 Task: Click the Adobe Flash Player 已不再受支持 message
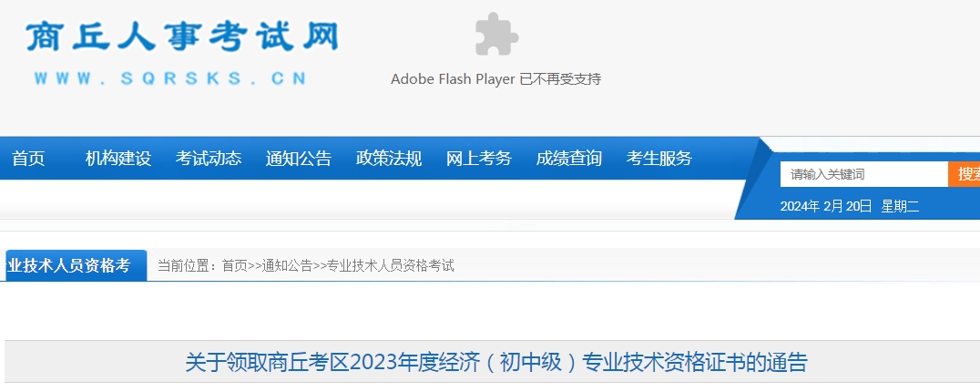(495, 79)
